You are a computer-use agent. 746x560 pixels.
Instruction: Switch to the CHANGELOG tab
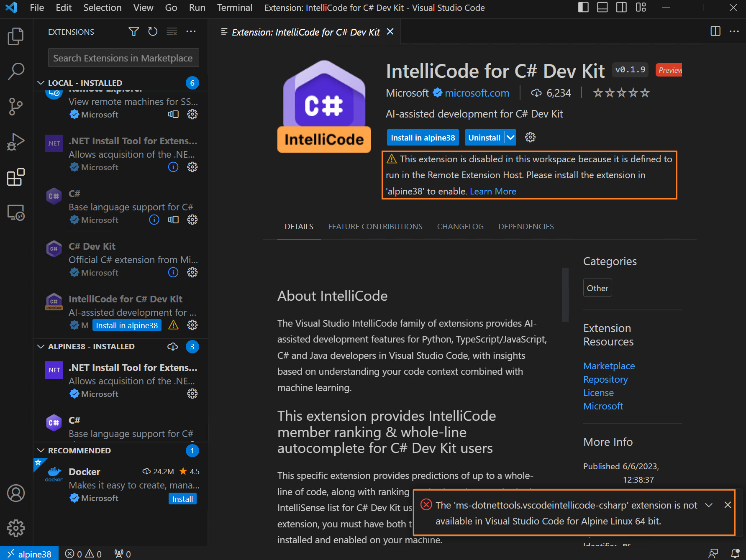pyautogui.click(x=460, y=226)
